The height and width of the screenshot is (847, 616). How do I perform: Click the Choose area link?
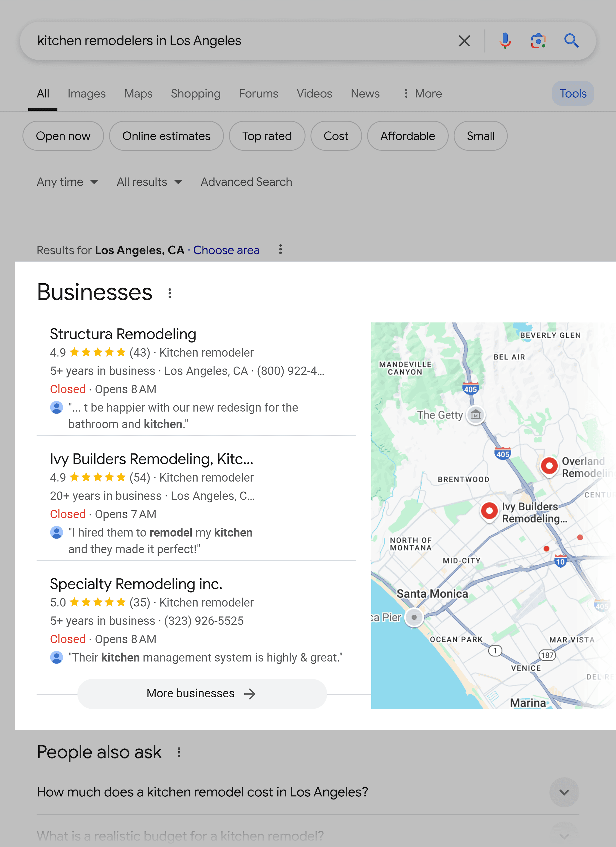tap(226, 250)
